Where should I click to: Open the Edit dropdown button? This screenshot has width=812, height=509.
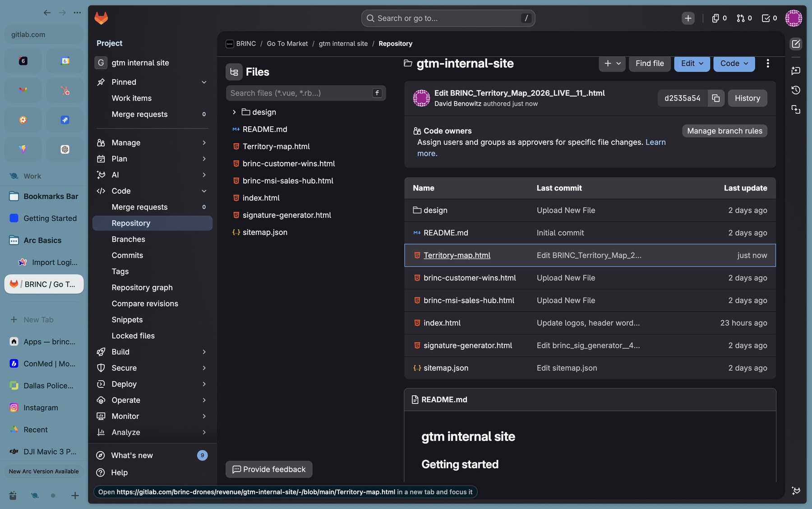click(x=692, y=64)
